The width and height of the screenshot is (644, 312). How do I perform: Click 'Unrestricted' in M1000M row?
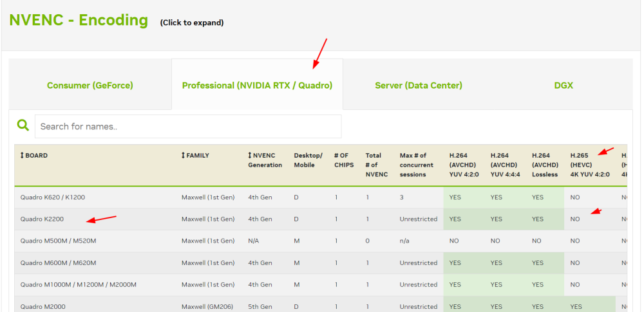coord(419,284)
